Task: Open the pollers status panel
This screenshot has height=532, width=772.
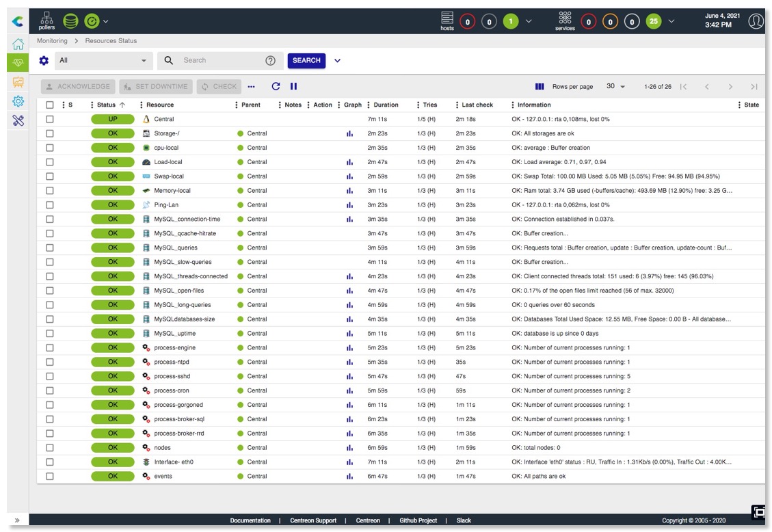Action: (46, 21)
